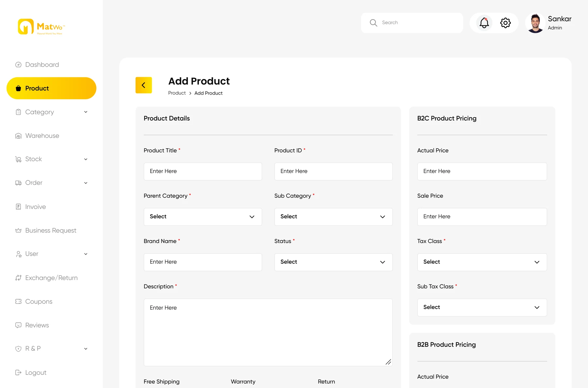
Task: Click the Product Title input field
Action: coord(203,171)
